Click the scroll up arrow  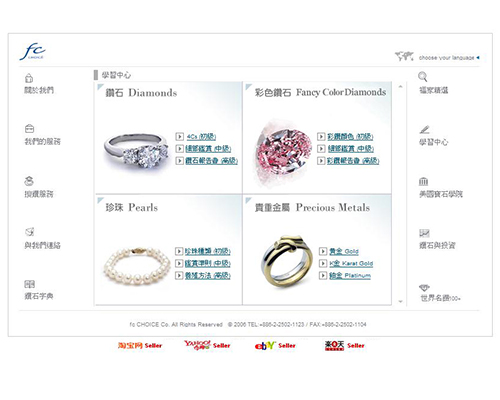[401, 87]
